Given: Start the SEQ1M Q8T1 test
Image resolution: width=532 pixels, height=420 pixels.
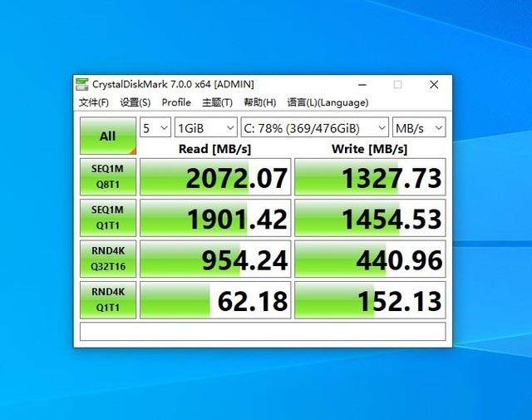Looking at the screenshot, I should [108, 176].
